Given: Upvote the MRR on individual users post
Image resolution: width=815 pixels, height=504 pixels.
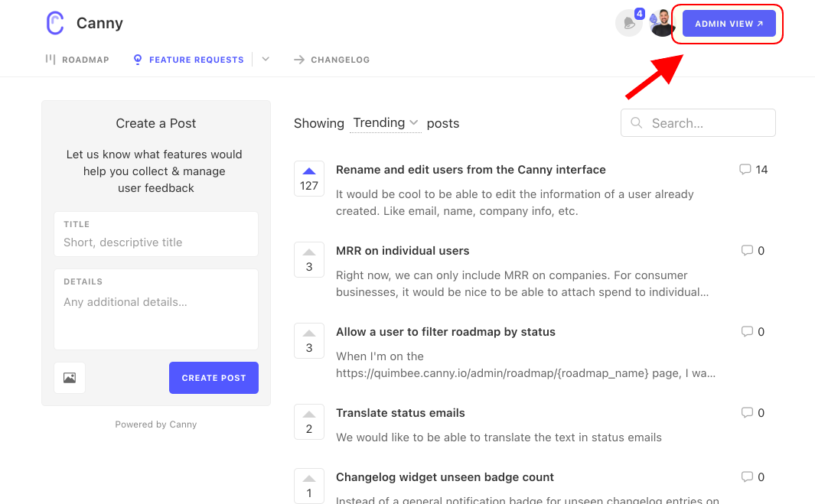Looking at the screenshot, I should (309, 260).
